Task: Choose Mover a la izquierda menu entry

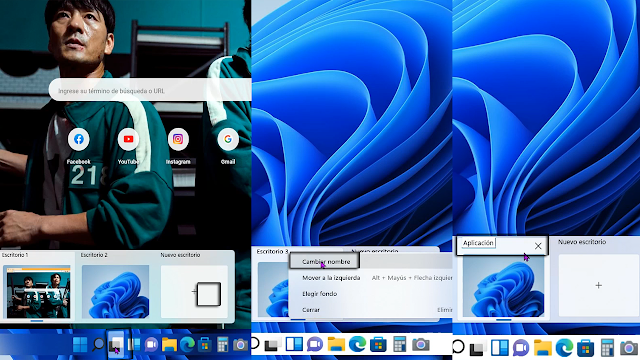Action: tap(331, 278)
